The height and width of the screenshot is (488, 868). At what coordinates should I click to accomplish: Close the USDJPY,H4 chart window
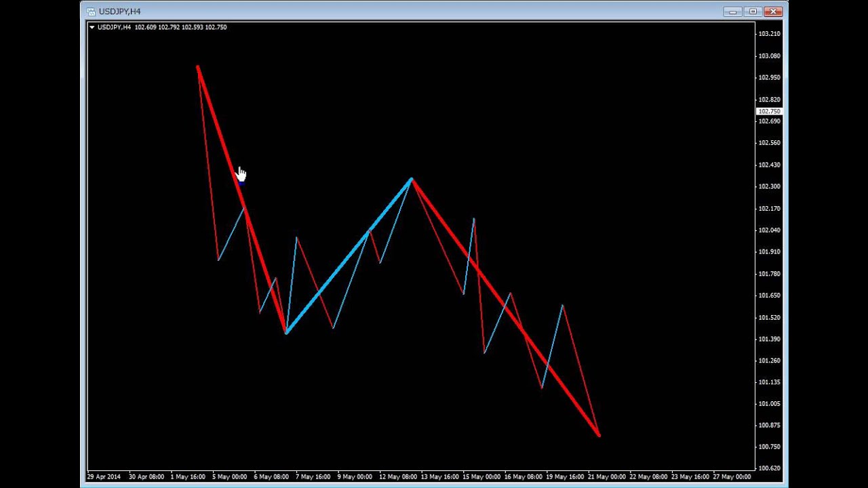pos(774,12)
